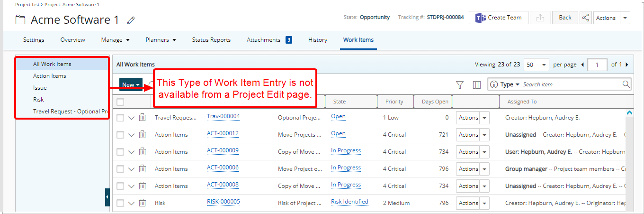The height and width of the screenshot is (214, 644).
Task: Open the per page count dropdown
Action: coord(537,65)
